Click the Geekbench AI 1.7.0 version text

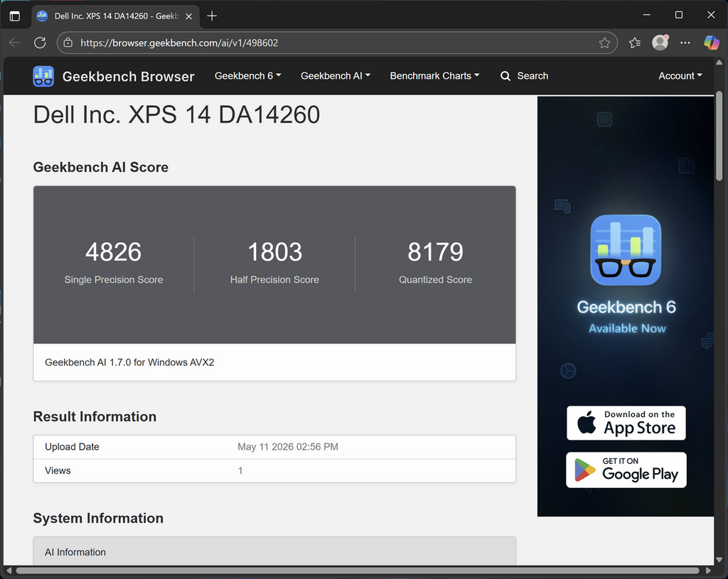tap(129, 362)
